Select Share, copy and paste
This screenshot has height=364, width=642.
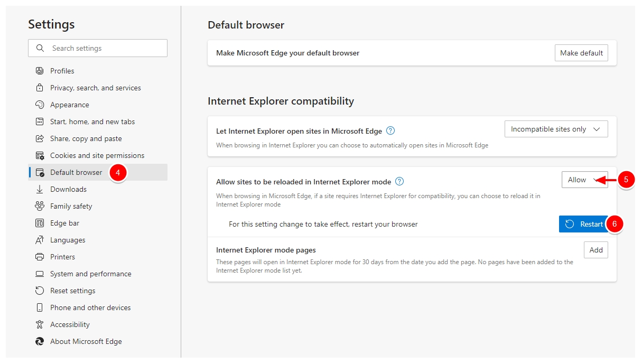(98, 138)
